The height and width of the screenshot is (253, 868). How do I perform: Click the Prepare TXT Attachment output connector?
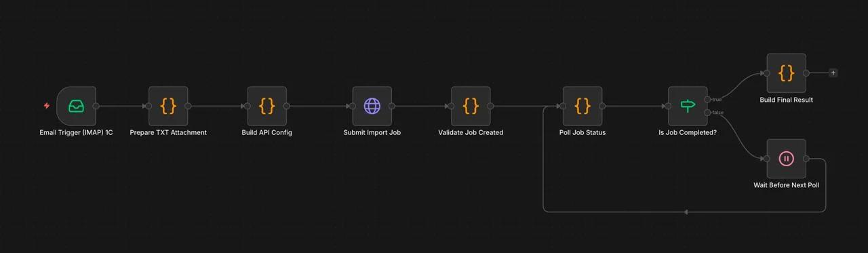click(188, 106)
